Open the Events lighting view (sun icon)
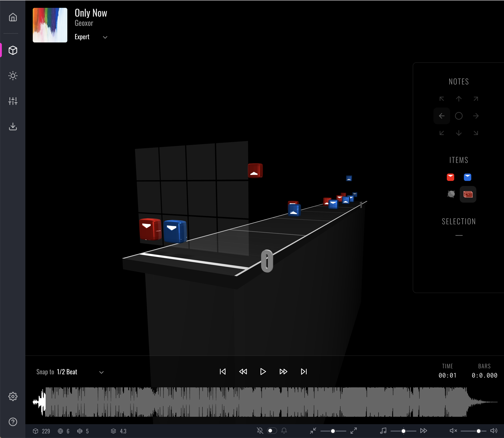The height and width of the screenshot is (438, 504). pos(13,76)
